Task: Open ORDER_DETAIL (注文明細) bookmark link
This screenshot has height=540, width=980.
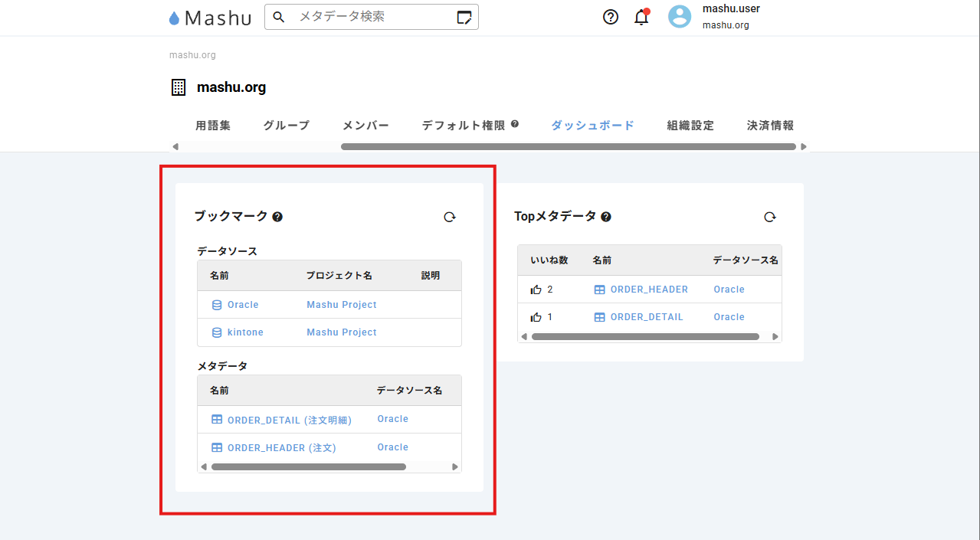Action: [x=290, y=420]
